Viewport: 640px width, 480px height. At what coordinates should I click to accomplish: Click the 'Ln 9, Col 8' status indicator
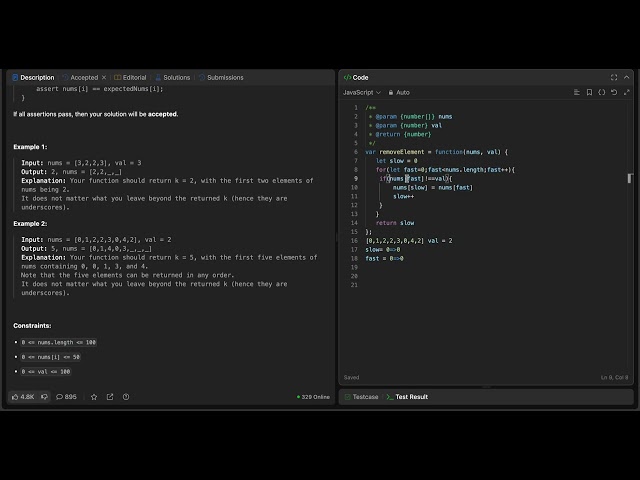point(614,378)
